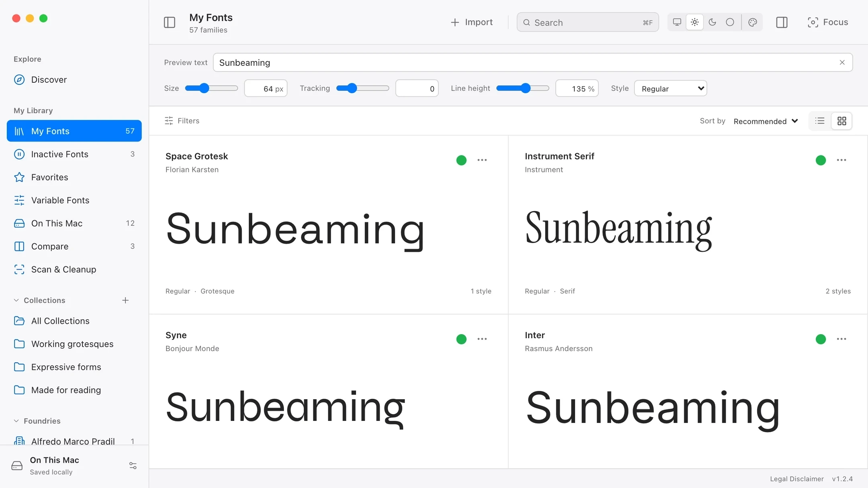The image size is (868, 488).
Task: Toggle Instrument Serif activation green dot
Action: (821, 160)
